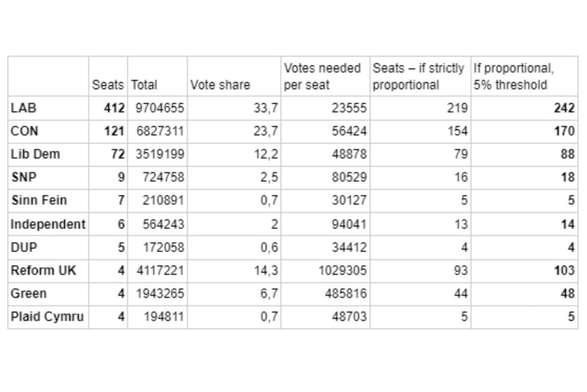The image size is (587, 392).
Task: Select SNP votes per seat 80529
Action: 349,178
